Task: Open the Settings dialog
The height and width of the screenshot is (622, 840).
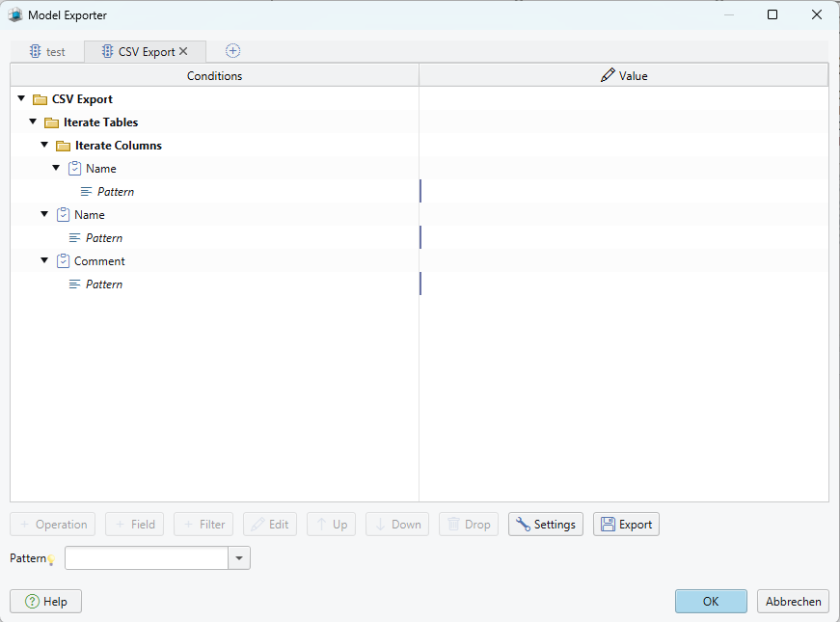Action: [545, 524]
